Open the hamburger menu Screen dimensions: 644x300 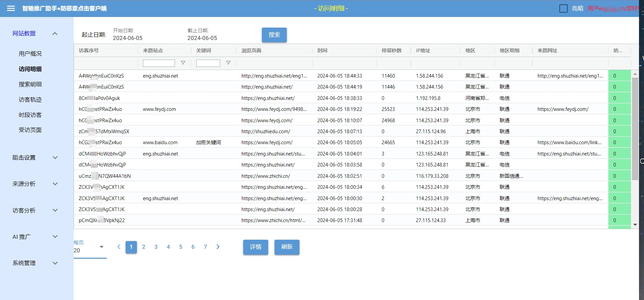pyautogui.click(x=11, y=8)
